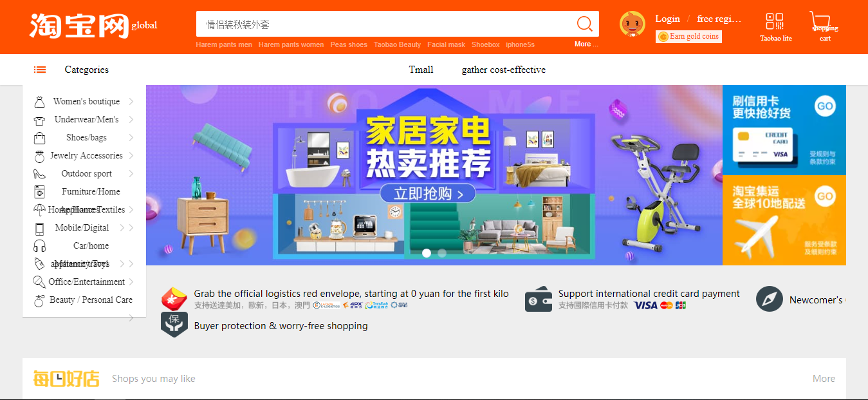Click the iphone5s search suggestion

[520, 44]
